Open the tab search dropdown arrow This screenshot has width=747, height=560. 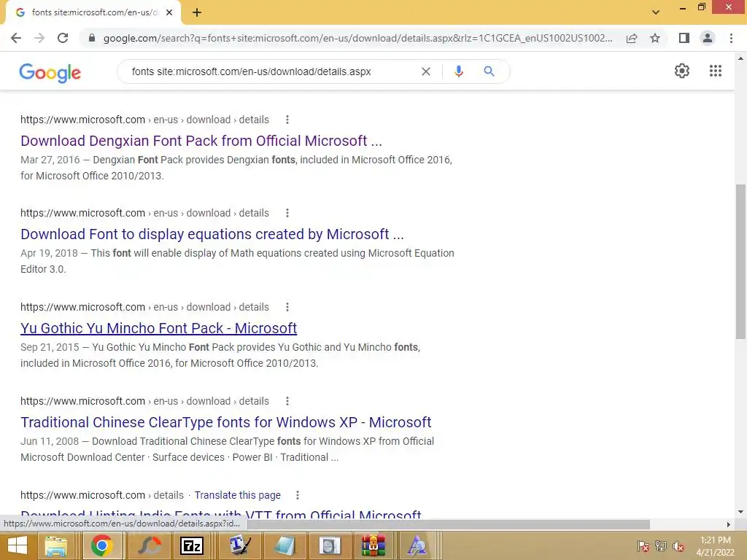(656, 12)
